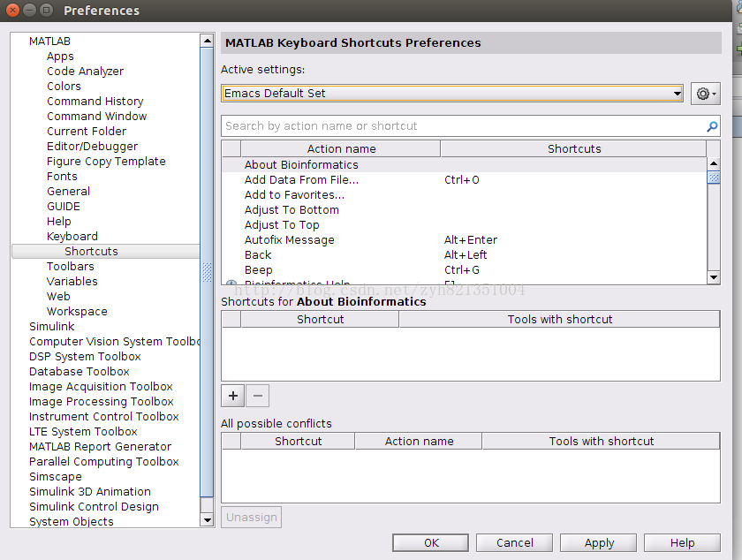Select Current Folder in the tree
This screenshot has width=742, height=560.
coord(87,131)
